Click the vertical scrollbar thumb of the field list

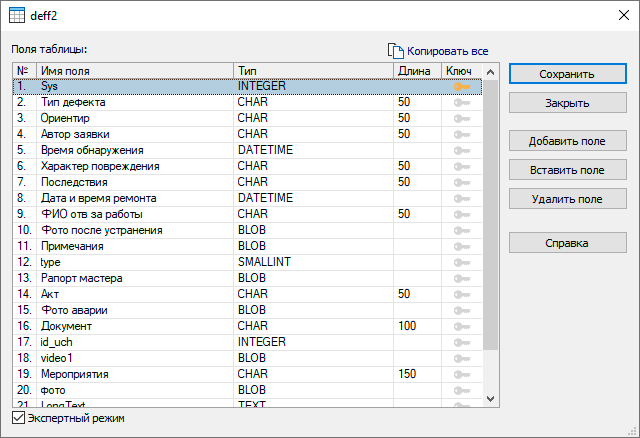coord(491,215)
